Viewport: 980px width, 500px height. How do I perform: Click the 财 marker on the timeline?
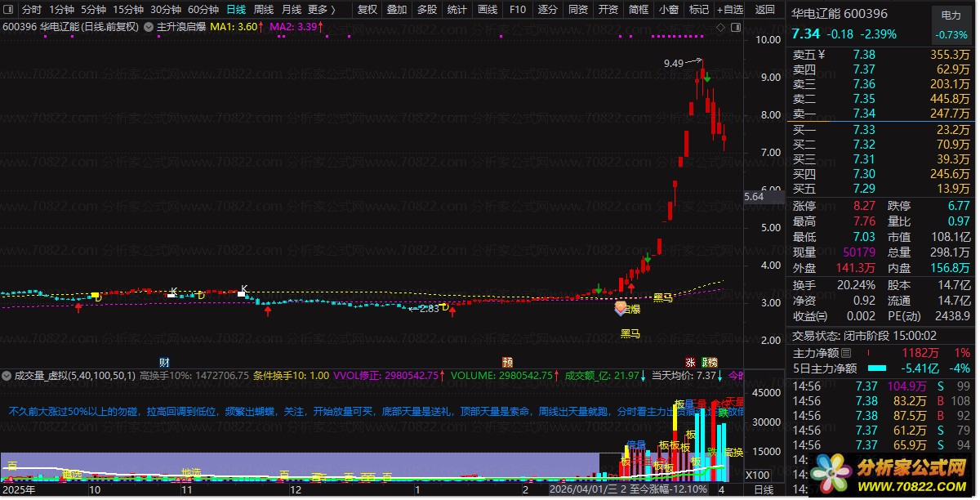[164, 362]
